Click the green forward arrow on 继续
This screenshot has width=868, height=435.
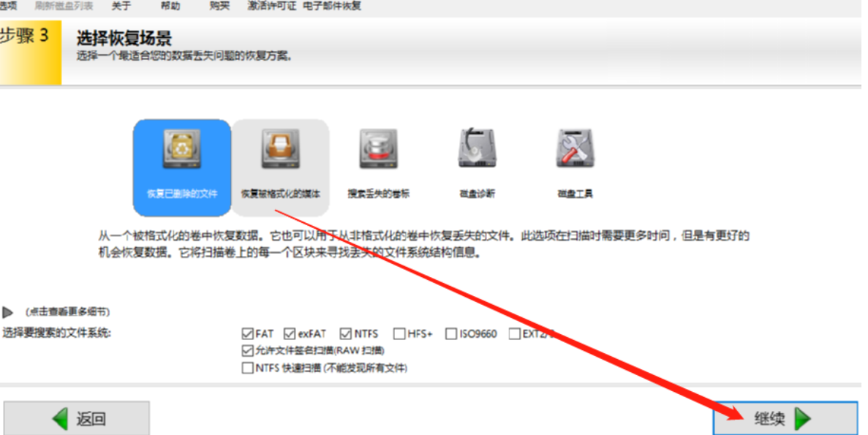[803, 419]
